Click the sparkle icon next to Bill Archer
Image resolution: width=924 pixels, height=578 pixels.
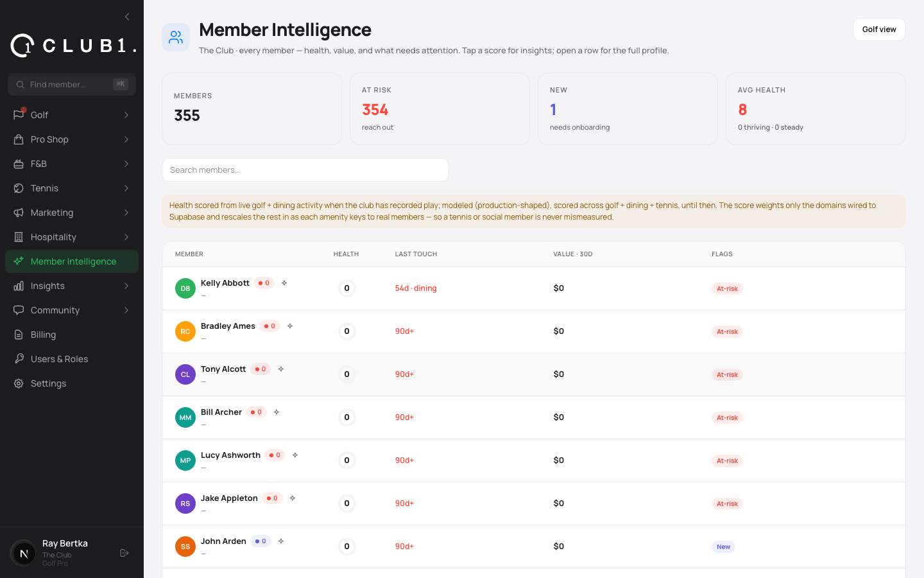[x=277, y=412]
